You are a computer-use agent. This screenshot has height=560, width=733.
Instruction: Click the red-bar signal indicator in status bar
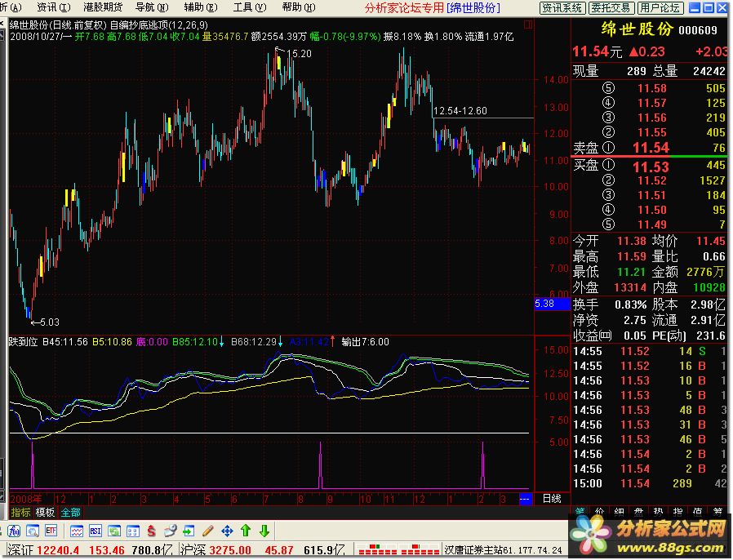[398, 549]
